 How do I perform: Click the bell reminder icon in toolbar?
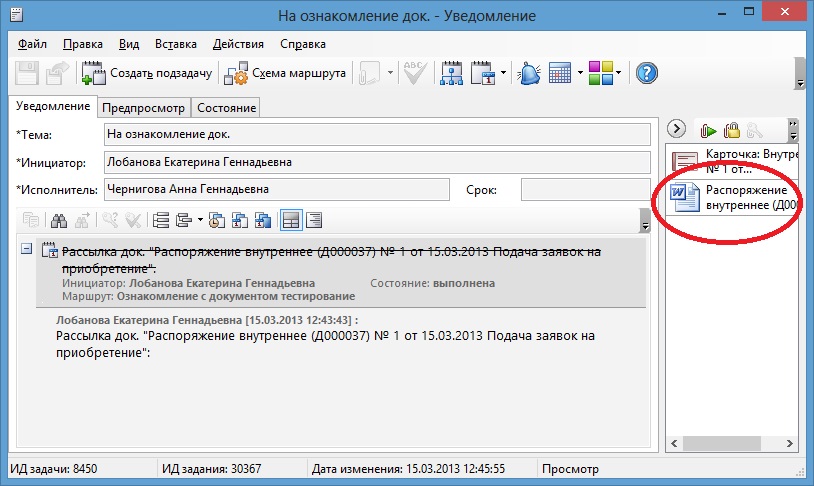point(530,73)
